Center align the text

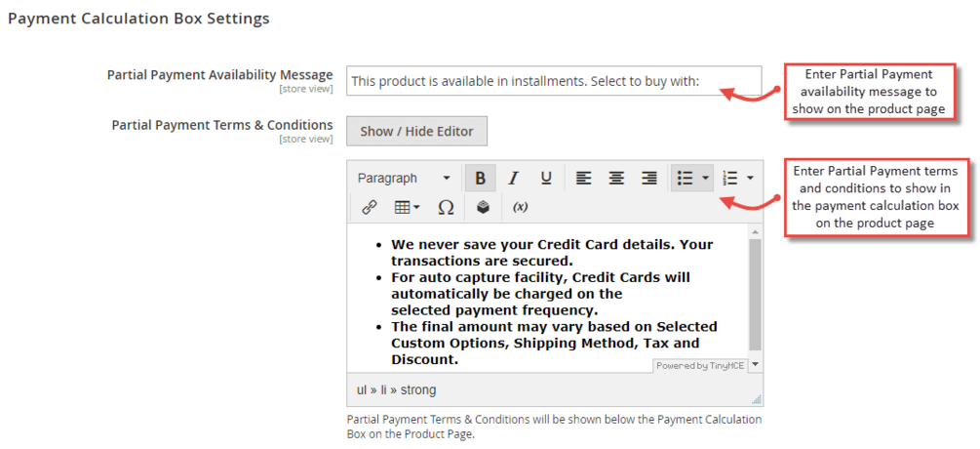coord(616,179)
